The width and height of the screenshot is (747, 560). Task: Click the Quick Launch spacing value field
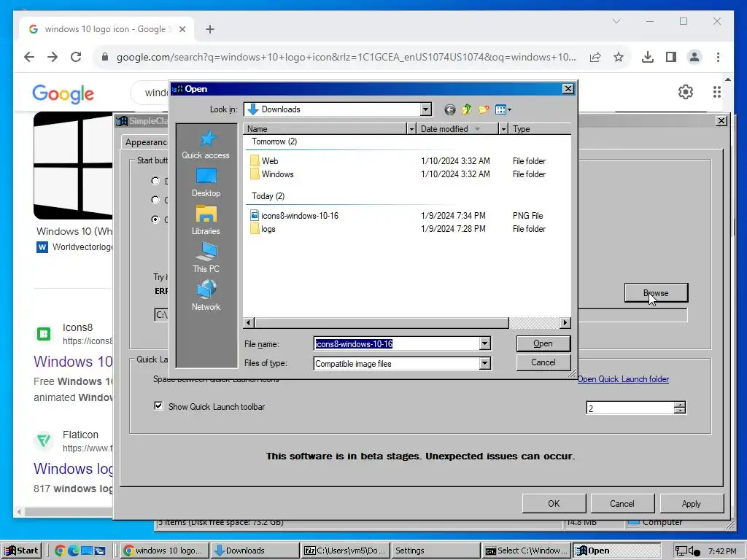(630, 408)
